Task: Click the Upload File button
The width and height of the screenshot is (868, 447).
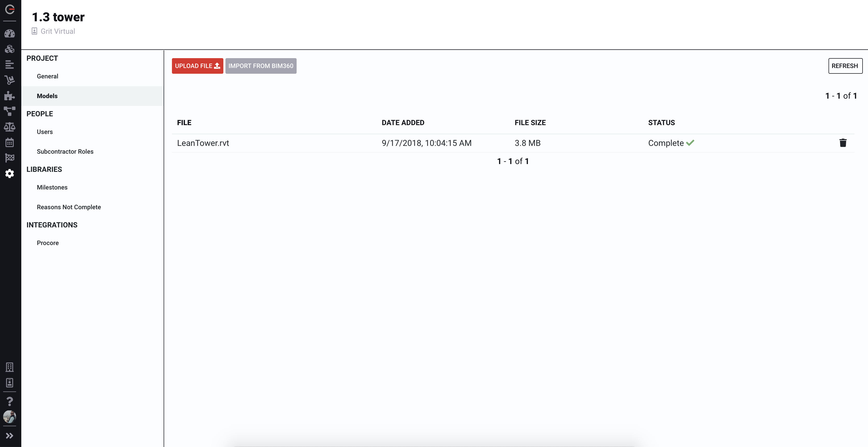Action: pyautogui.click(x=197, y=66)
